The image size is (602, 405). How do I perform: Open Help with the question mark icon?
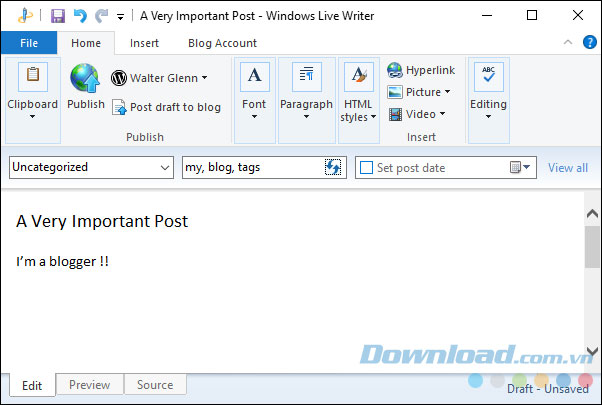589,42
